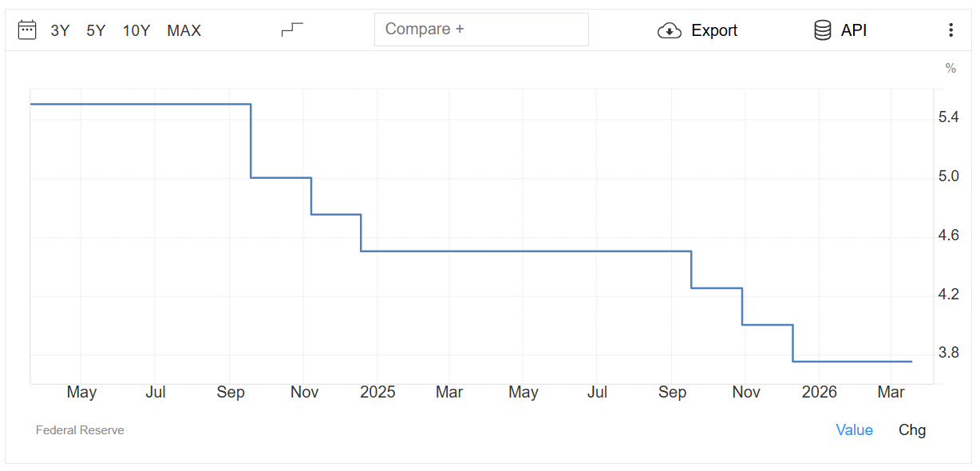Click the database API icon

coord(822,30)
